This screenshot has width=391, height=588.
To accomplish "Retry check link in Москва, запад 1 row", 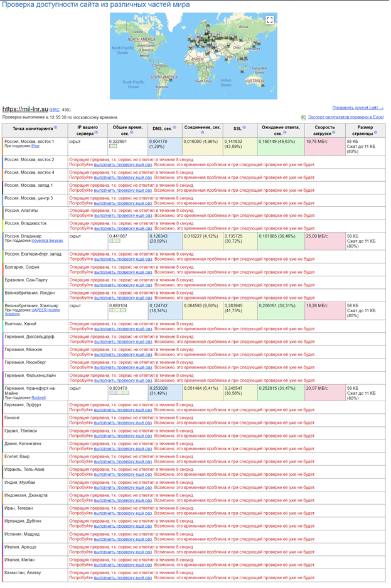I will click(x=123, y=190).
